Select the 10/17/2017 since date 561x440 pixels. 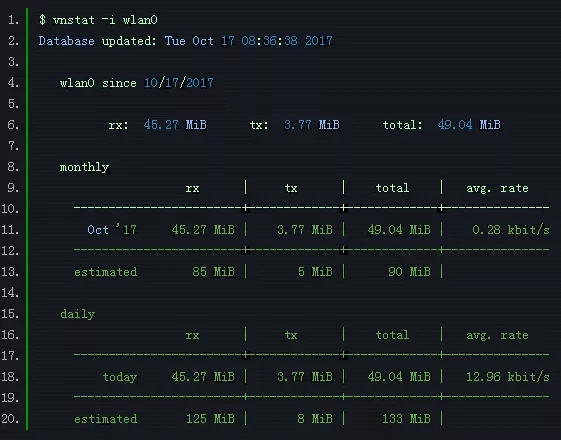[x=179, y=83]
